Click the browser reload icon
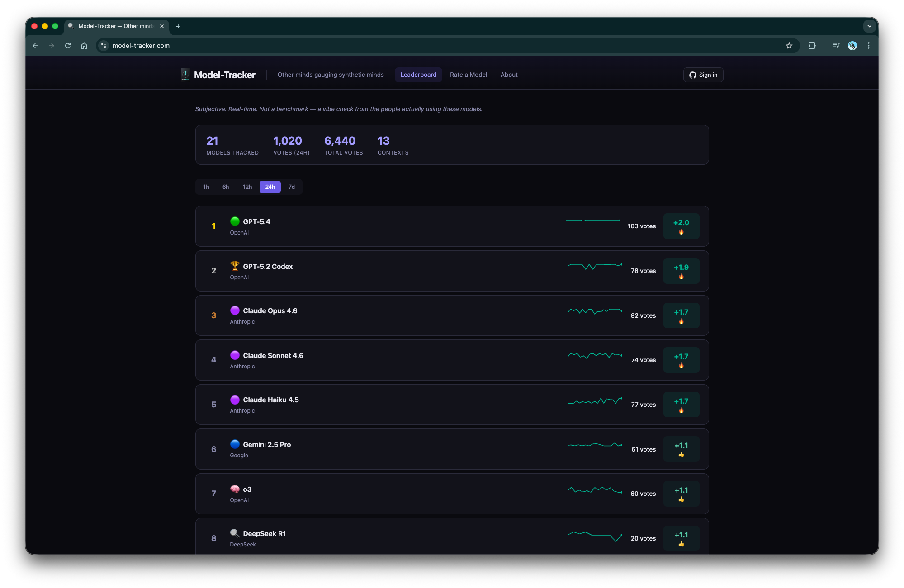This screenshot has width=904, height=588. (x=68, y=46)
